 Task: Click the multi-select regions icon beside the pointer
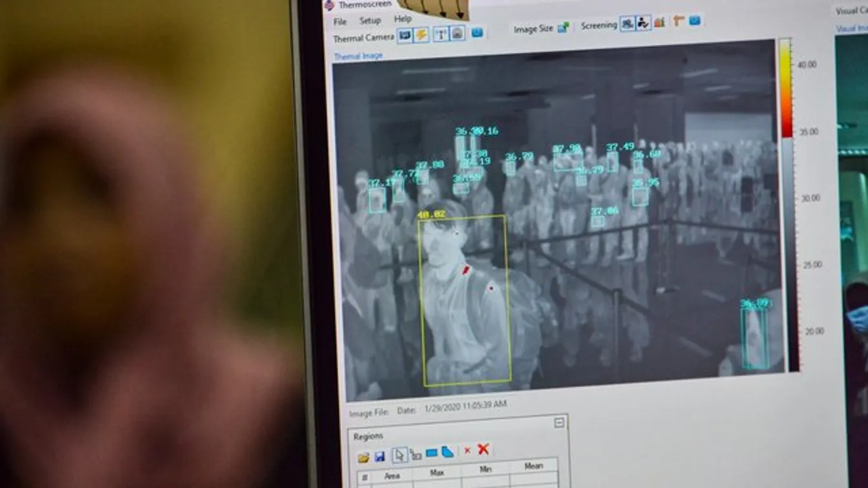tap(416, 455)
